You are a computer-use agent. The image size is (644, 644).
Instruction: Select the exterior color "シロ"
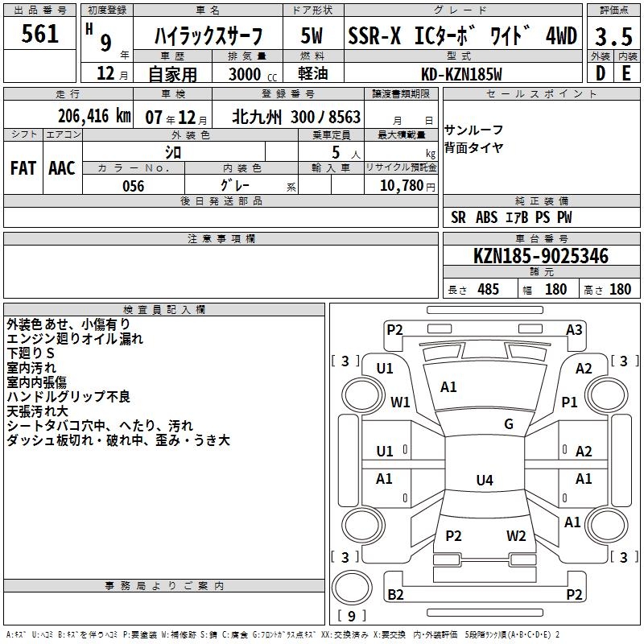click(x=173, y=153)
